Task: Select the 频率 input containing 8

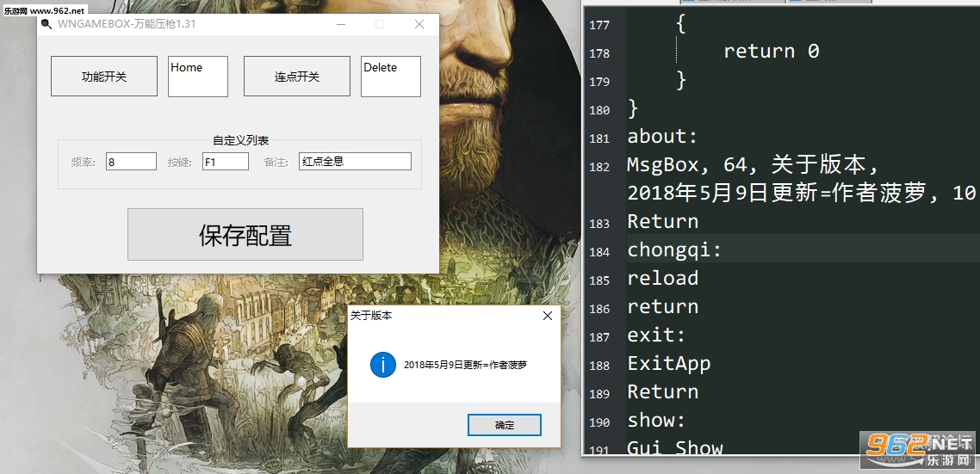Action: point(131,162)
